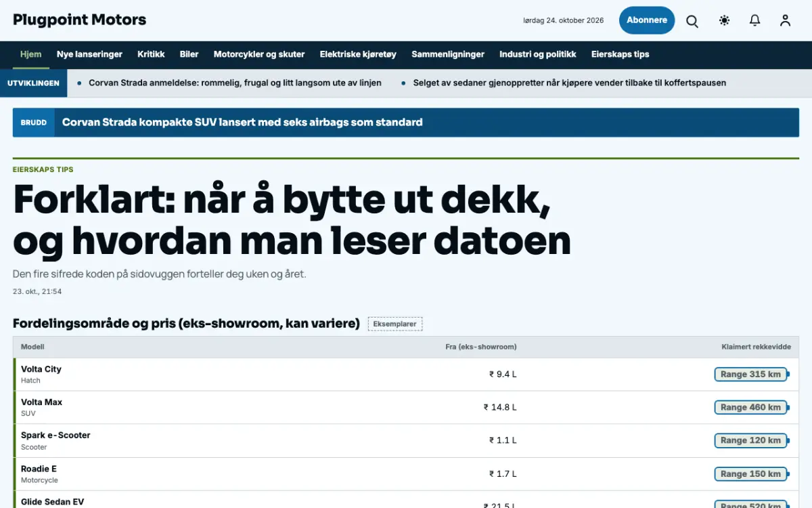Select the Hjem nav tab
Viewport: 812px width, 508px height.
point(31,54)
